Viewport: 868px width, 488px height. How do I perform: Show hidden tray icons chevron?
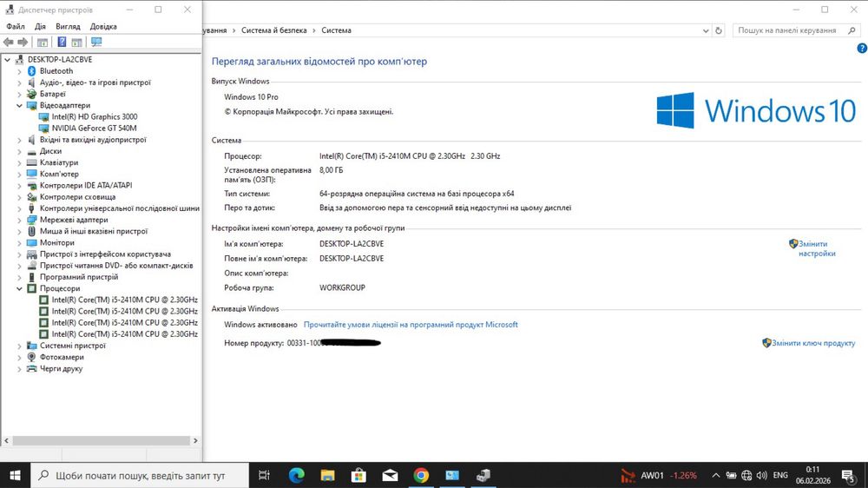(x=716, y=475)
